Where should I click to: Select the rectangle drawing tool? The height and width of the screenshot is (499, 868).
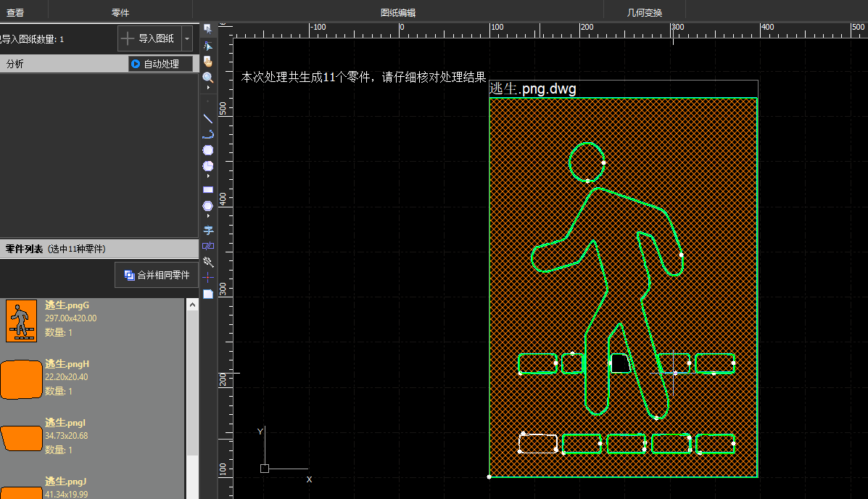tap(207, 189)
